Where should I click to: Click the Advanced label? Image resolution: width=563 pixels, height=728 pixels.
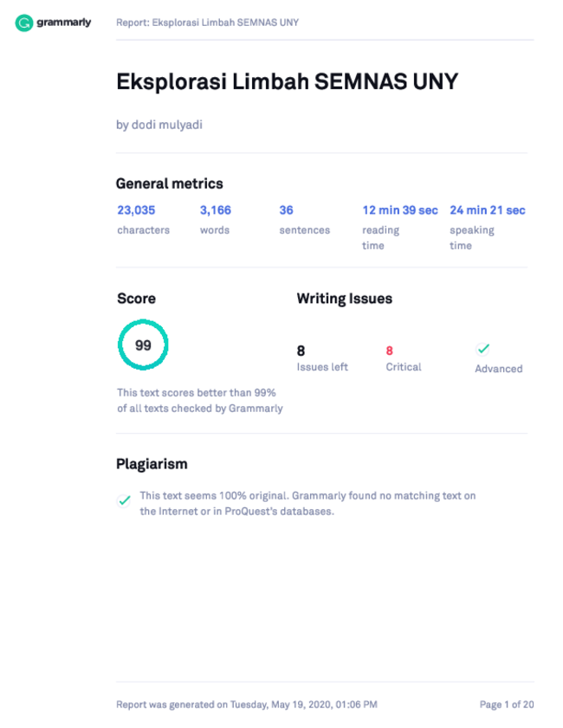498,369
